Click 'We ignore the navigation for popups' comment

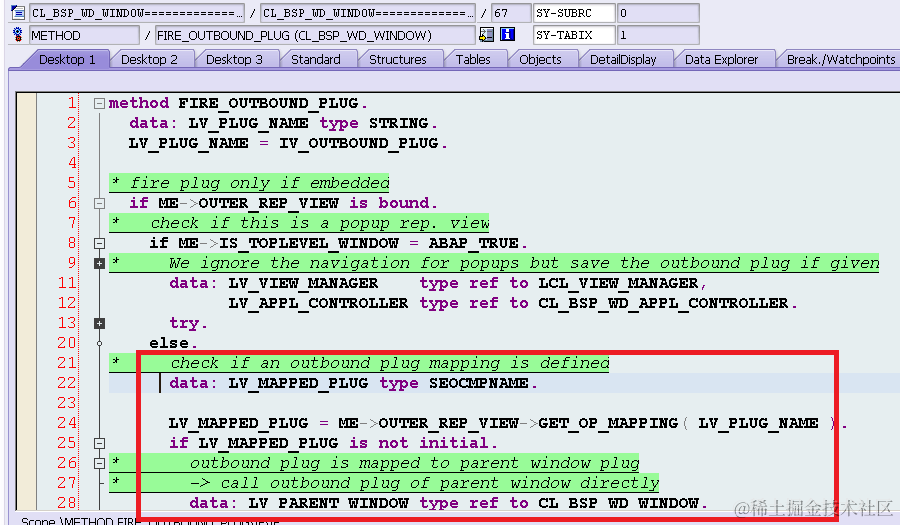pos(523,263)
